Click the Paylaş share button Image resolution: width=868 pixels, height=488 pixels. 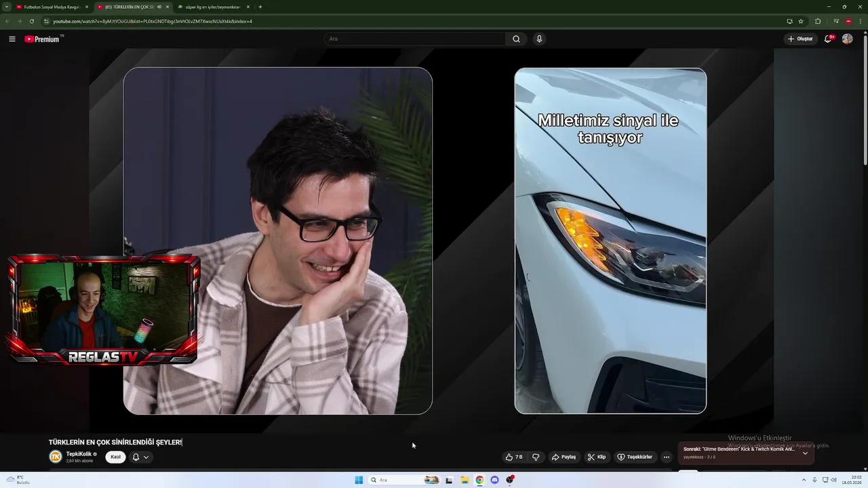point(564,457)
